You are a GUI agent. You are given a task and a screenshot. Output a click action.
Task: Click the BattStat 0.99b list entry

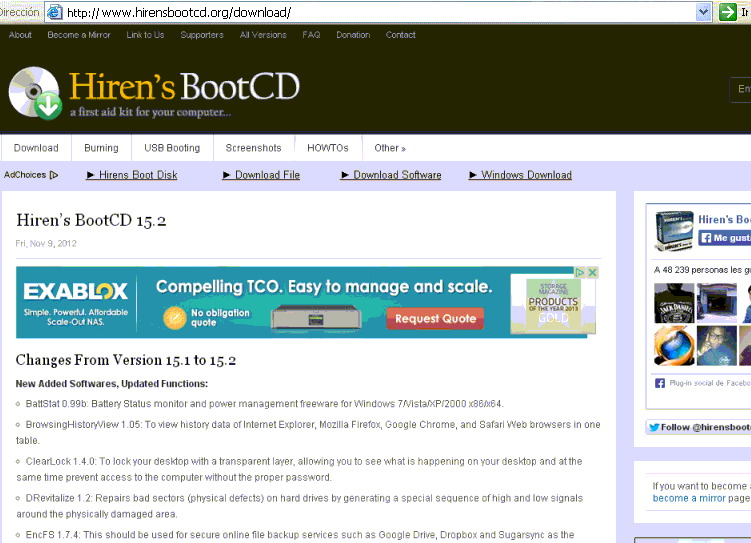click(x=260, y=404)
